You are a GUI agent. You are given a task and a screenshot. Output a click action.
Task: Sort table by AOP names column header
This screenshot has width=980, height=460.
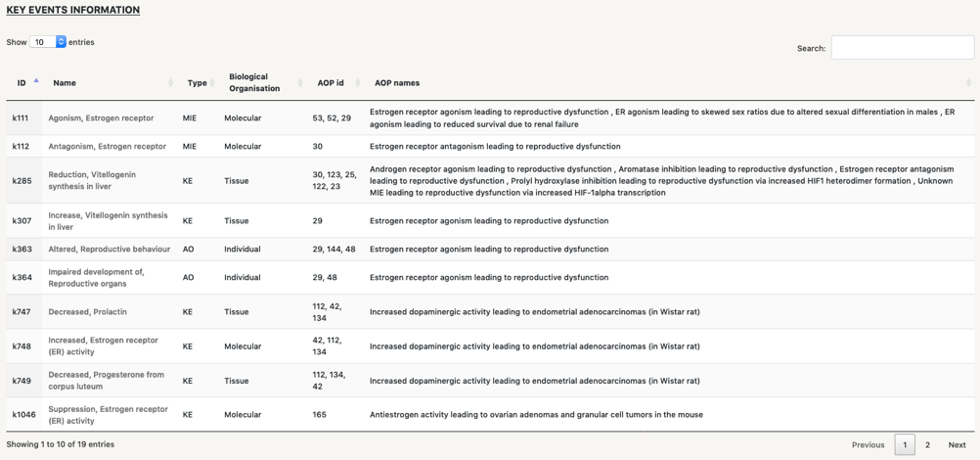tap(669, 82)
